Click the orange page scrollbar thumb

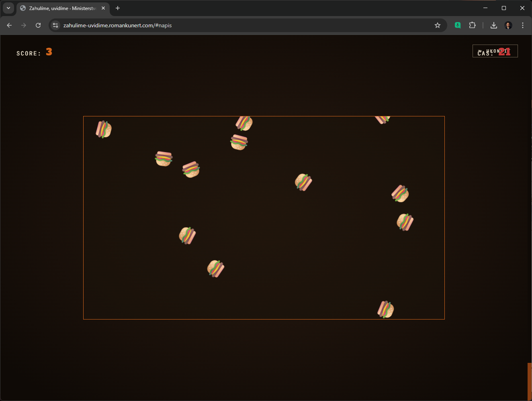[530, 381]
